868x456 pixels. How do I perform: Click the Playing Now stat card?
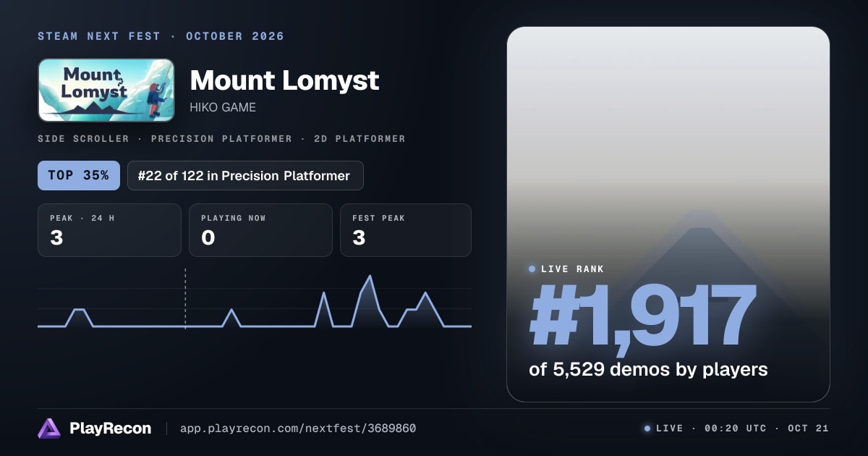[260, 230]
